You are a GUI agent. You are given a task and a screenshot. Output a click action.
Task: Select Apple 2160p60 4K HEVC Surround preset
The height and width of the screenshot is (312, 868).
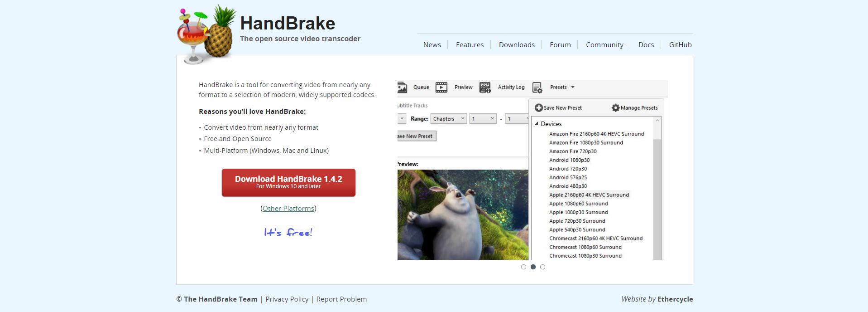tap(589, 195)
